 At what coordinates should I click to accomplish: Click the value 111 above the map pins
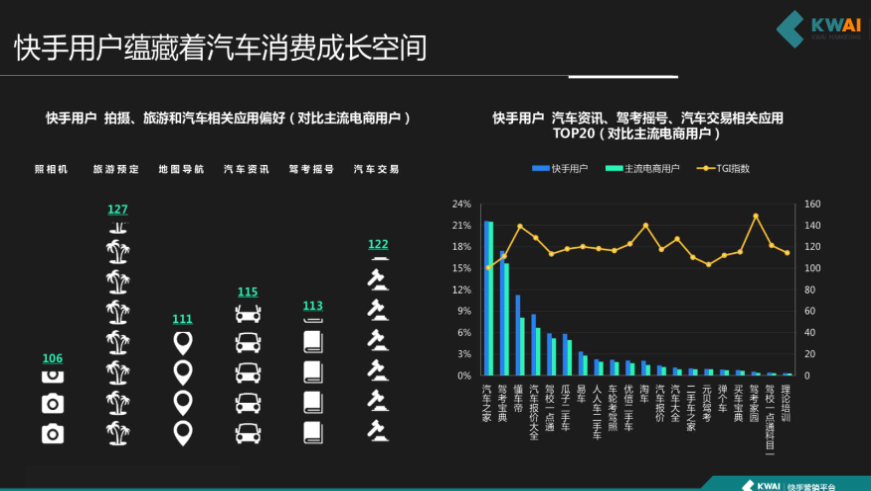coord(183,319)
